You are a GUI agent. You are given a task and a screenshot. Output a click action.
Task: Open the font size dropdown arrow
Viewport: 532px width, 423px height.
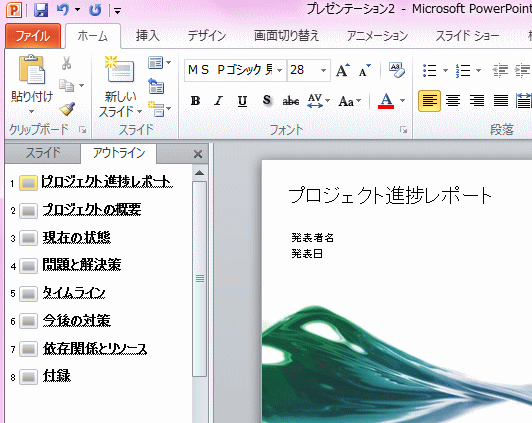pyautogui.click(x=323, y=71)
